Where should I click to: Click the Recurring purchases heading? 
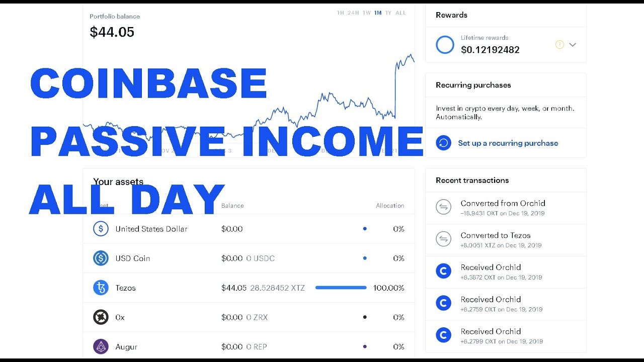click(473, 85)
